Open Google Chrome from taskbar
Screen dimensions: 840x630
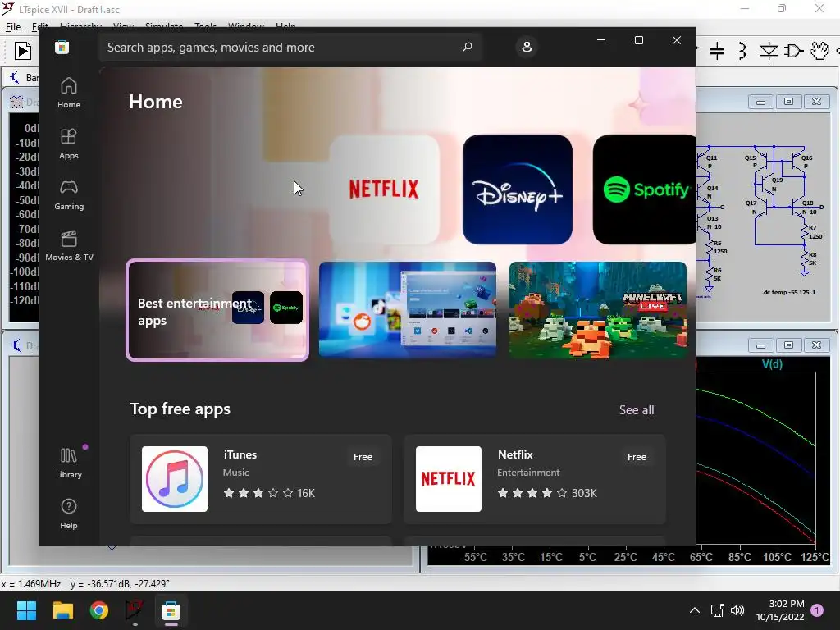(99, 610)
